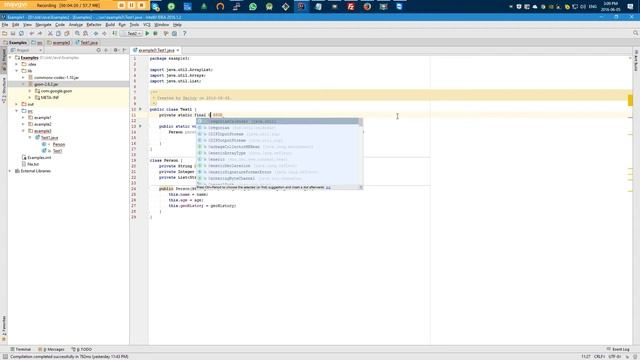
Task: Open the Build menu
Action: click(110, 25)
